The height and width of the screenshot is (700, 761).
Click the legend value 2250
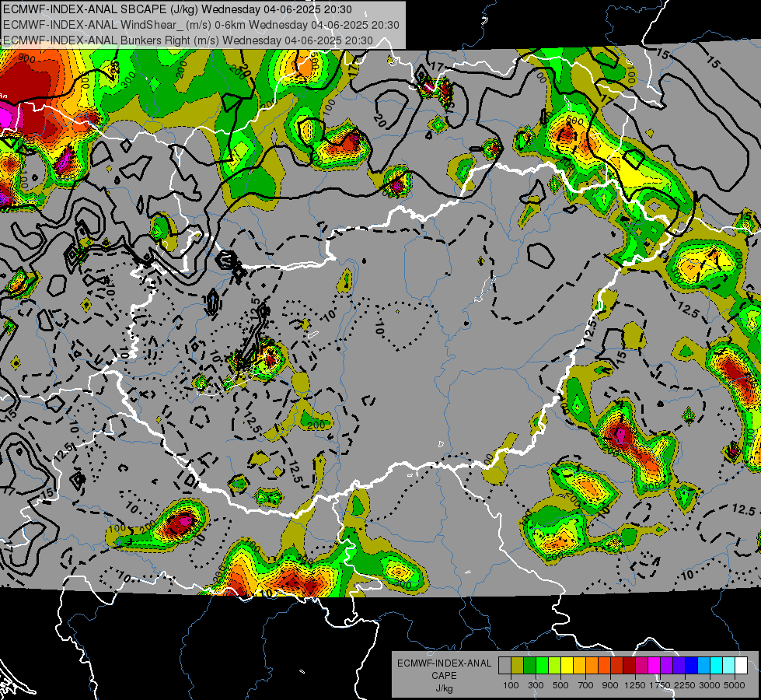(686, 685)
